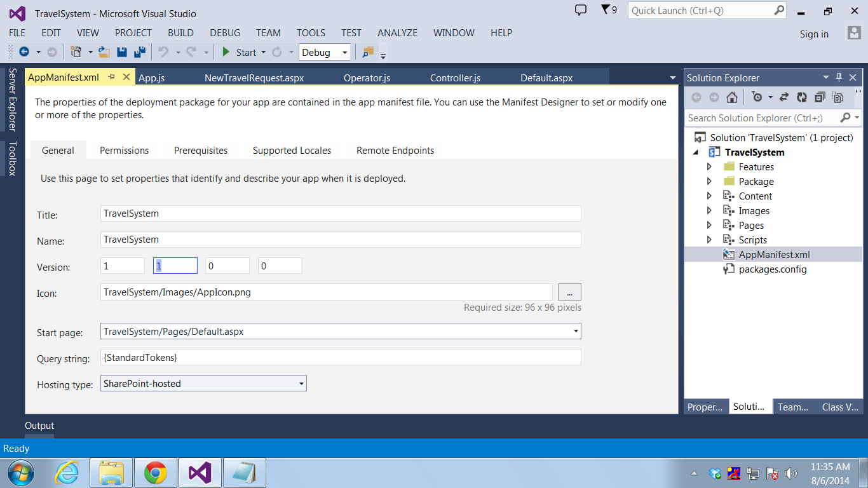Open the Debug configuration dropdown
868x488 pixels.
325,53
